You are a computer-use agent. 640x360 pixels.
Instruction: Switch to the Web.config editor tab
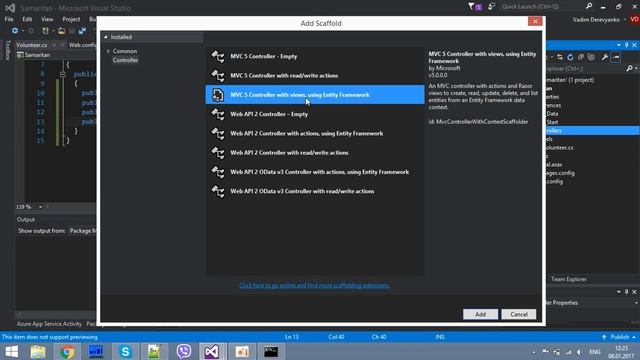coord(82,45)
